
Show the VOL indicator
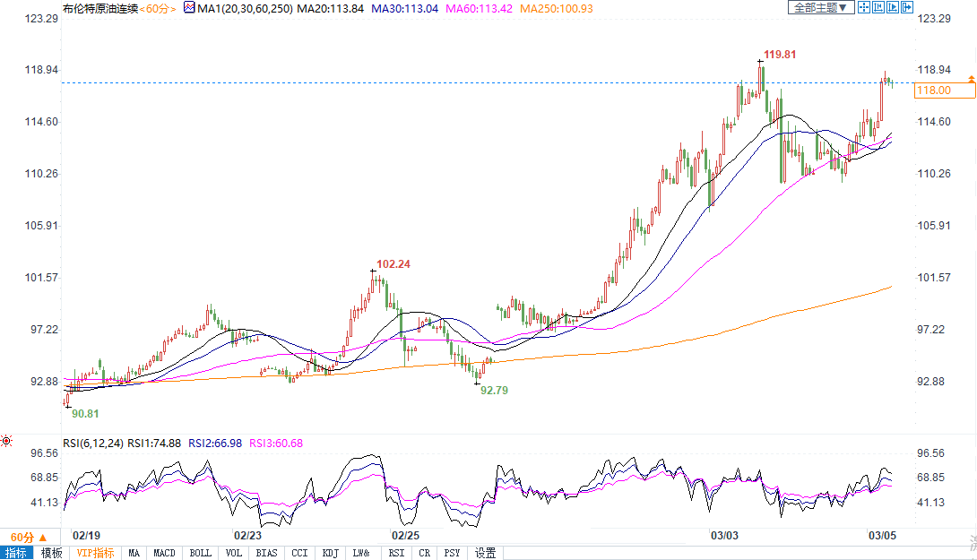click(x=235, y=553)
